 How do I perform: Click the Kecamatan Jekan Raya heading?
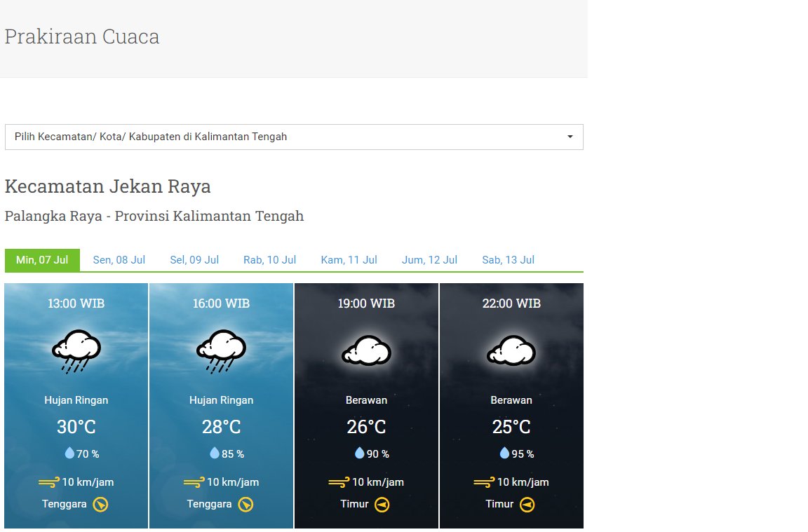coord(108,186)
